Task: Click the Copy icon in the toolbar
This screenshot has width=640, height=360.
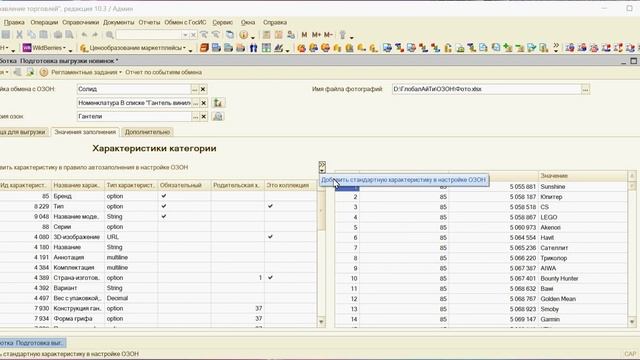Action: point(31,35)
